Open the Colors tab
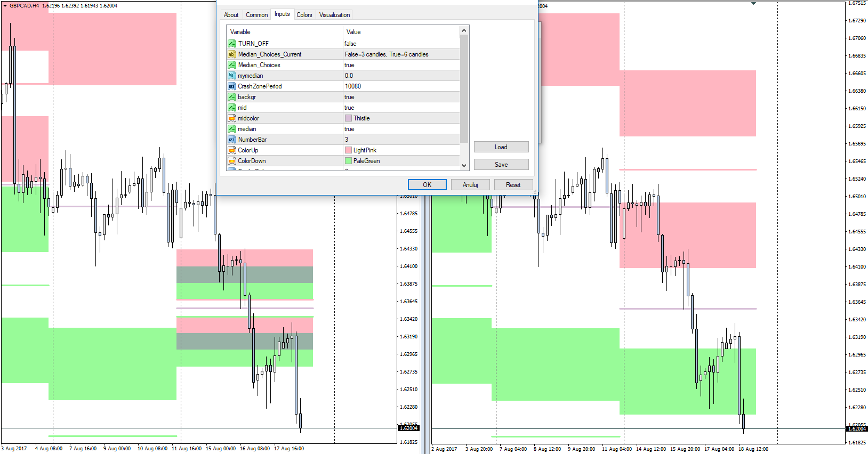This screenshot has height=454, width=868. point(304,15)
